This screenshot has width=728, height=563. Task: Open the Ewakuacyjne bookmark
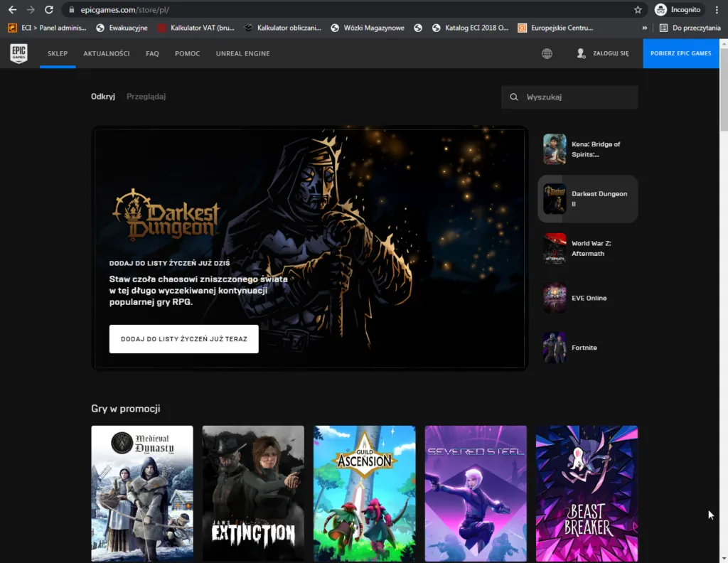(122, 28)
